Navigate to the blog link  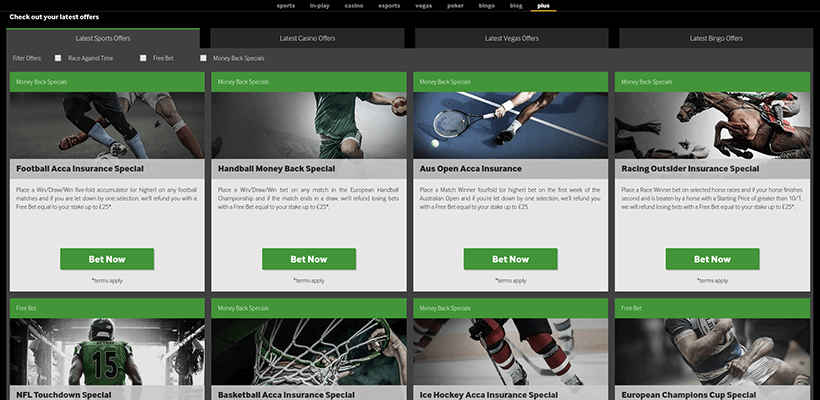click(x=516, y=6)
